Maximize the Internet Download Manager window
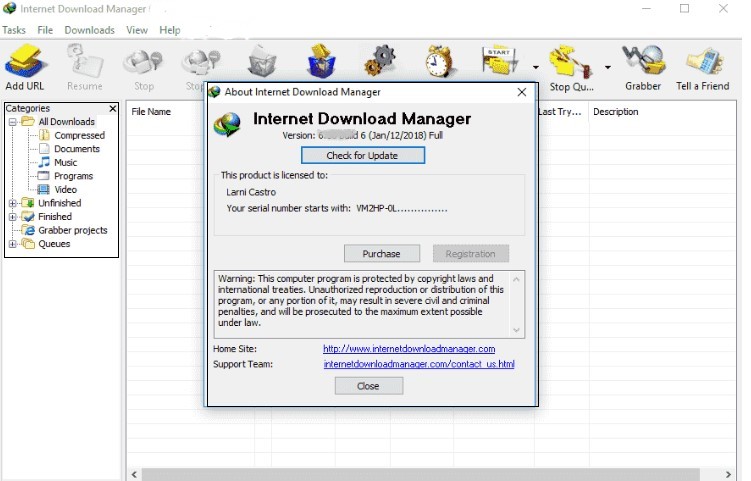Image resolution: width=751 pixels, height=481 pixels. point(684,9)
